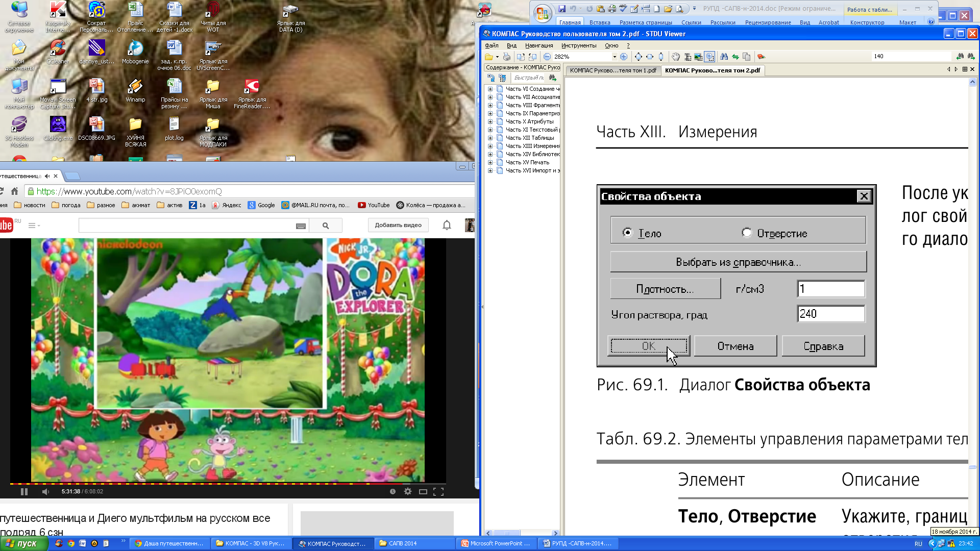Click YouTube search magnifier button

[x=326, y=226]
